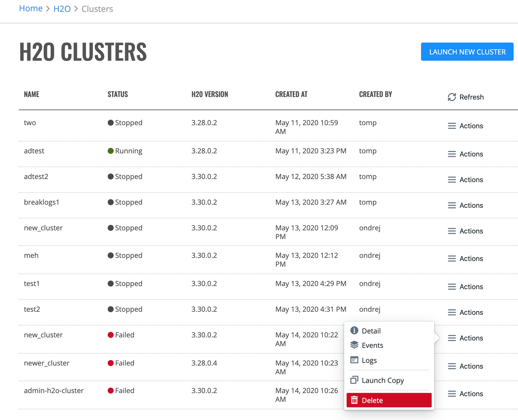Click version 3.28.0.4 in newer_cluster row
Viewport: 518px width, 420px height.
[x=204, y=363]
